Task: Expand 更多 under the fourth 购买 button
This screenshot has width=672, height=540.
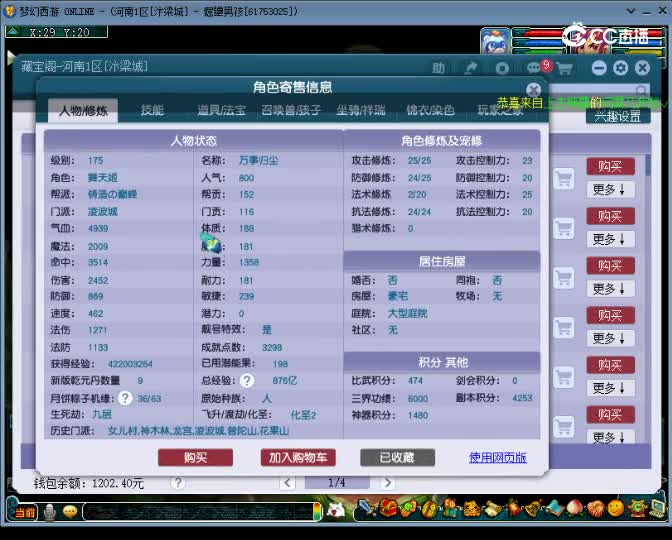Action: (610, 338)
